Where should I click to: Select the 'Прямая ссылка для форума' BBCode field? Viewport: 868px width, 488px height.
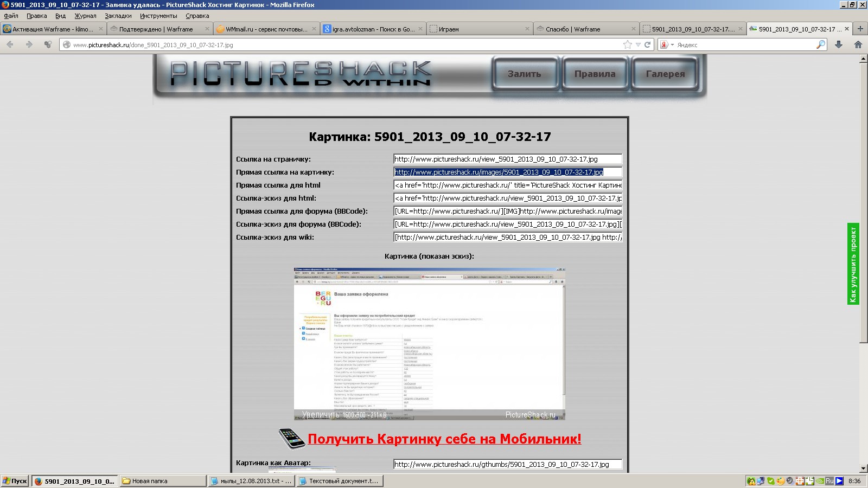[x=507, y=211]
